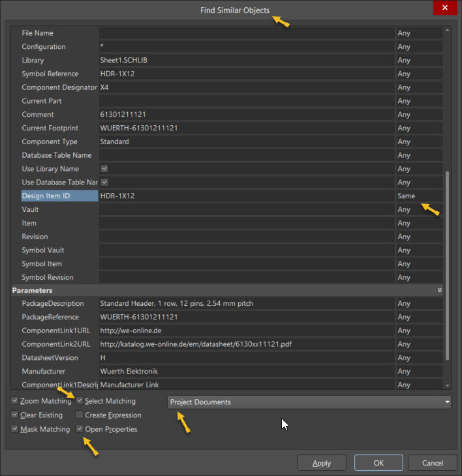
Task: Click PackageDescription value Standard Header text
Action: (247, 304)
